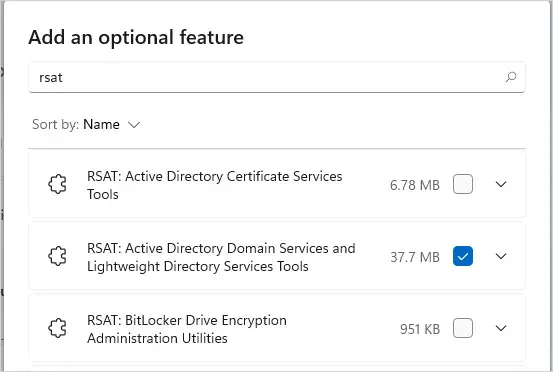Check the Active Directory Certificate Services Tools box
Image resolution: width=553 pixels, height=372 pixels.
pyautogui.click(x=463, y=184)
